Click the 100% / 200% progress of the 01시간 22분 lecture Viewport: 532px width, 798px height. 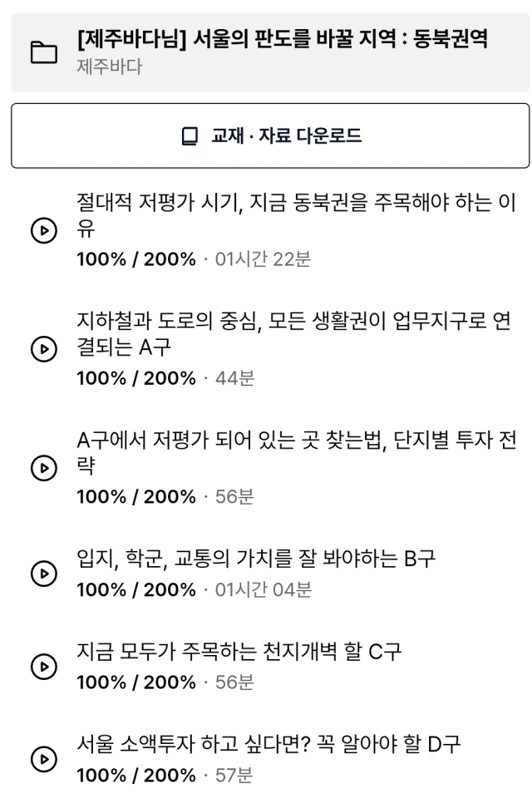coord(136,259)
